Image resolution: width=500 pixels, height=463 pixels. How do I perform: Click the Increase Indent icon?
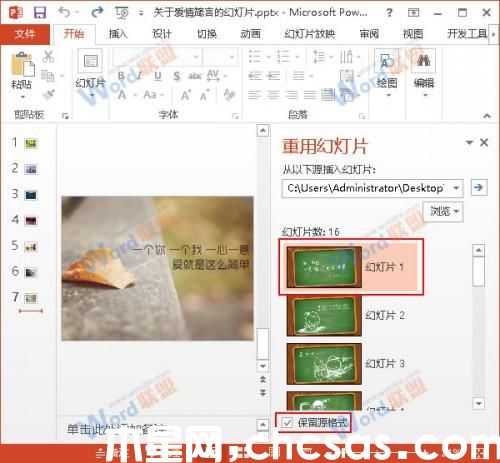coord(273,76)
